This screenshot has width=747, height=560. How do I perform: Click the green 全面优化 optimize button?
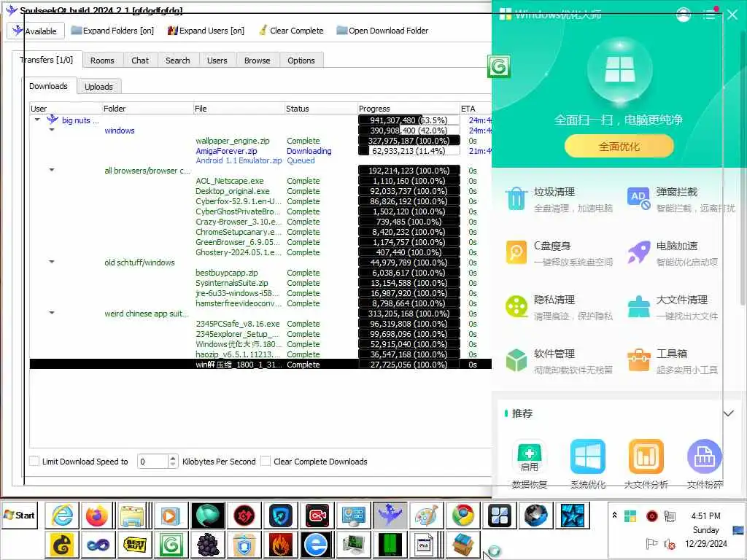619,146
